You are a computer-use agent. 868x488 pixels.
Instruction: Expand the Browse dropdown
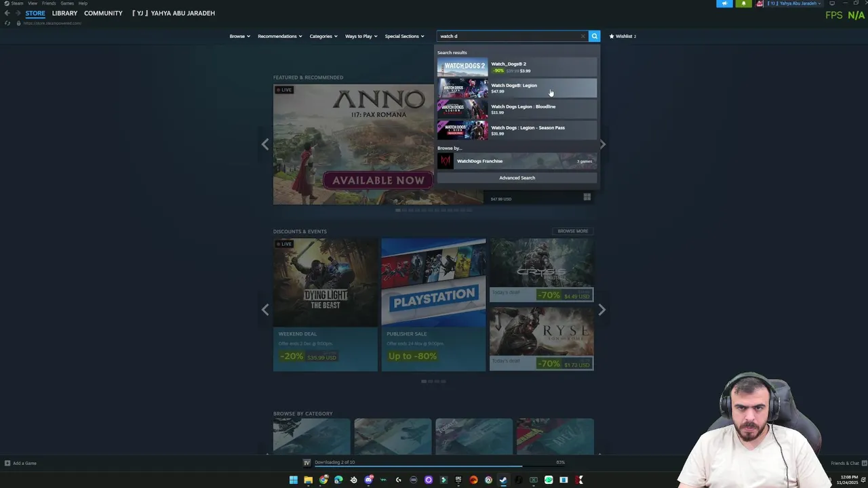[x=239, y=36]
